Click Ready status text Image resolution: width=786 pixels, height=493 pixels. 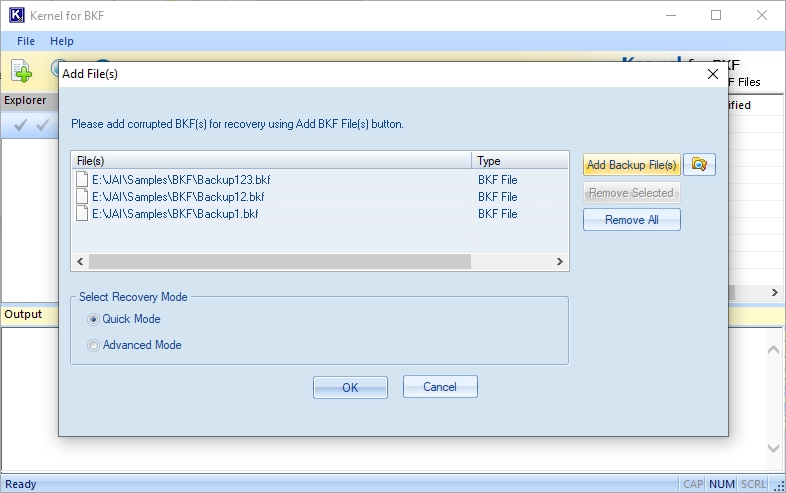[x=21, y=484]
